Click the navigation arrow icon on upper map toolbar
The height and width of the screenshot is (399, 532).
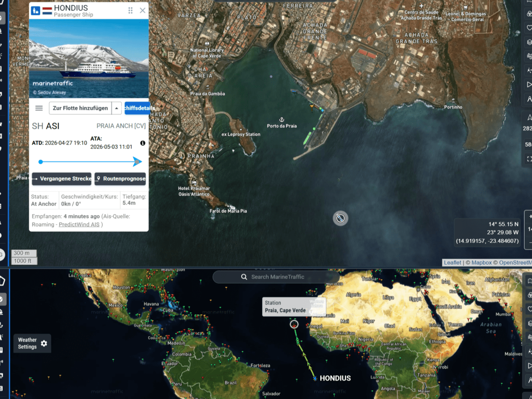529,117
